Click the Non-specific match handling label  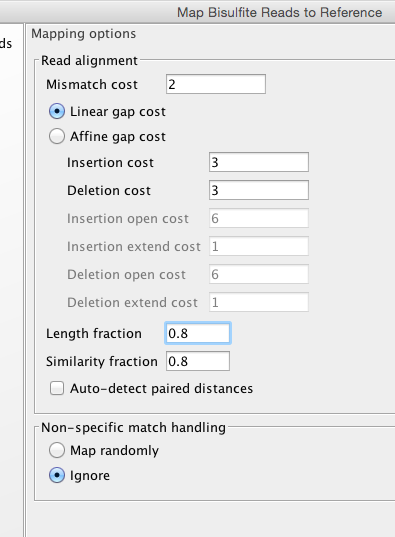(x=133, y=428)
